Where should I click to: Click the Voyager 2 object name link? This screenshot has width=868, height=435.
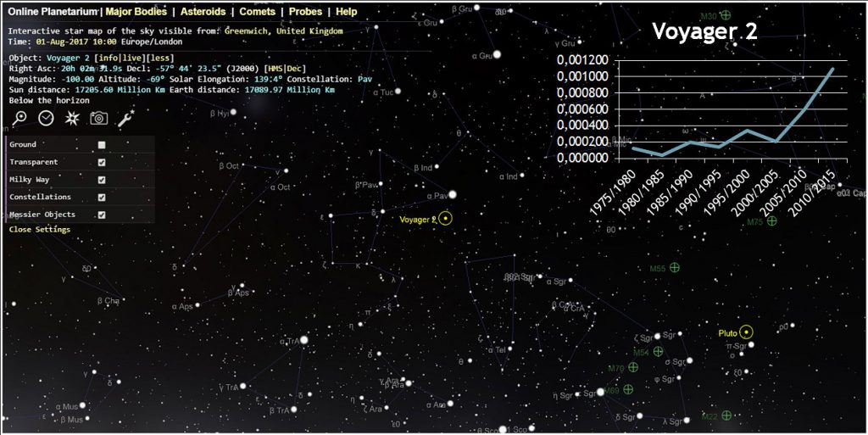pos(68,59)
